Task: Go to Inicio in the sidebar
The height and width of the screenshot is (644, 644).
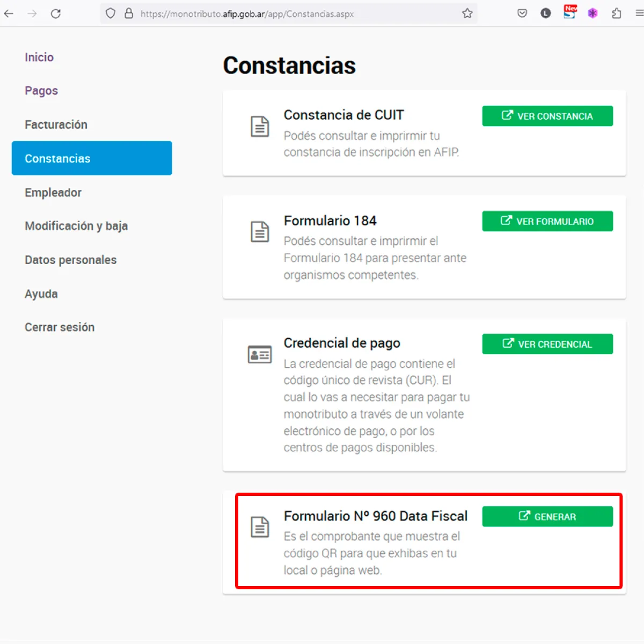Action: click(39, 57)
